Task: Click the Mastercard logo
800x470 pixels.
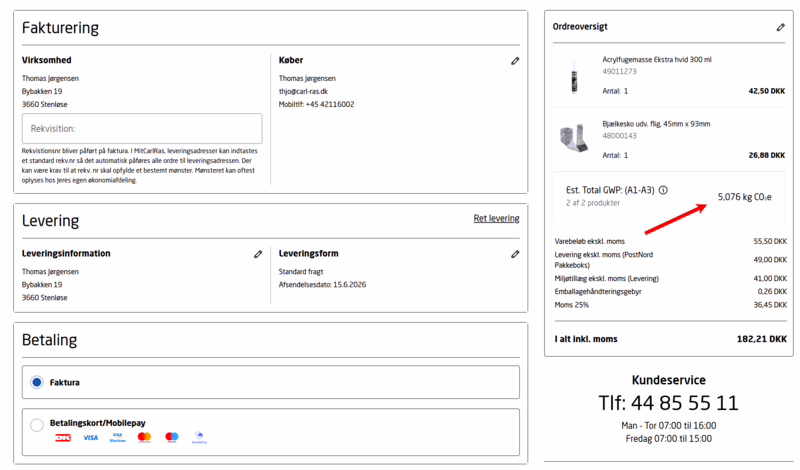Action: click(x=144, y=437)
